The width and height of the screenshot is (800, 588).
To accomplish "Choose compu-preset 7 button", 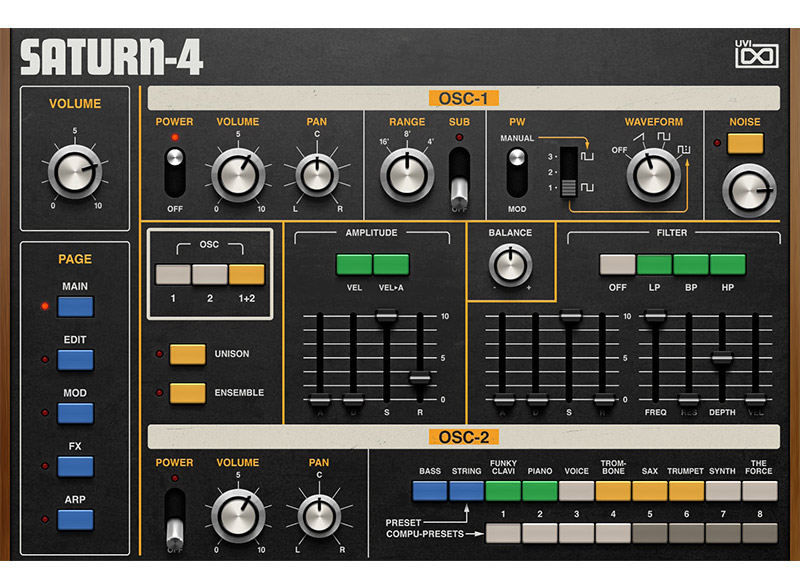I will pos(723,533).
